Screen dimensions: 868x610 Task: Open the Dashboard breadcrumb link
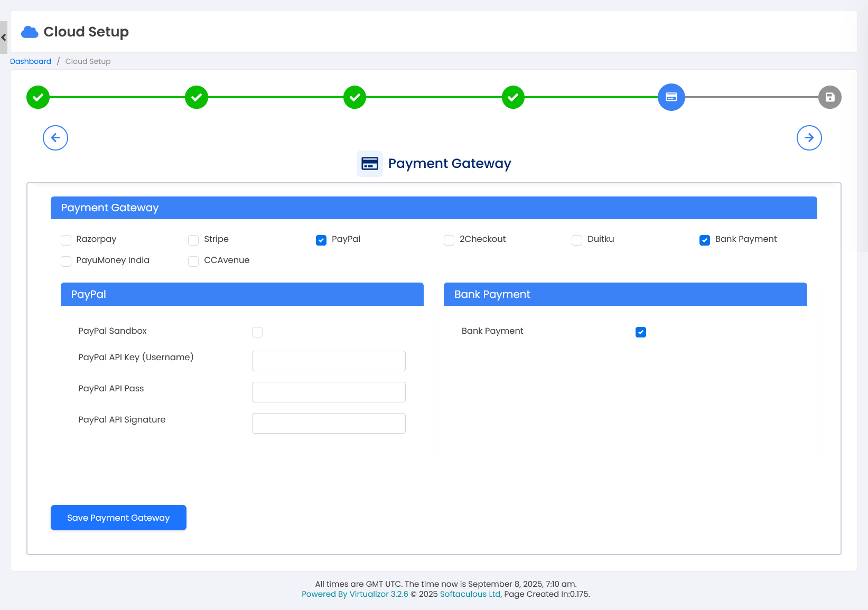31,61
